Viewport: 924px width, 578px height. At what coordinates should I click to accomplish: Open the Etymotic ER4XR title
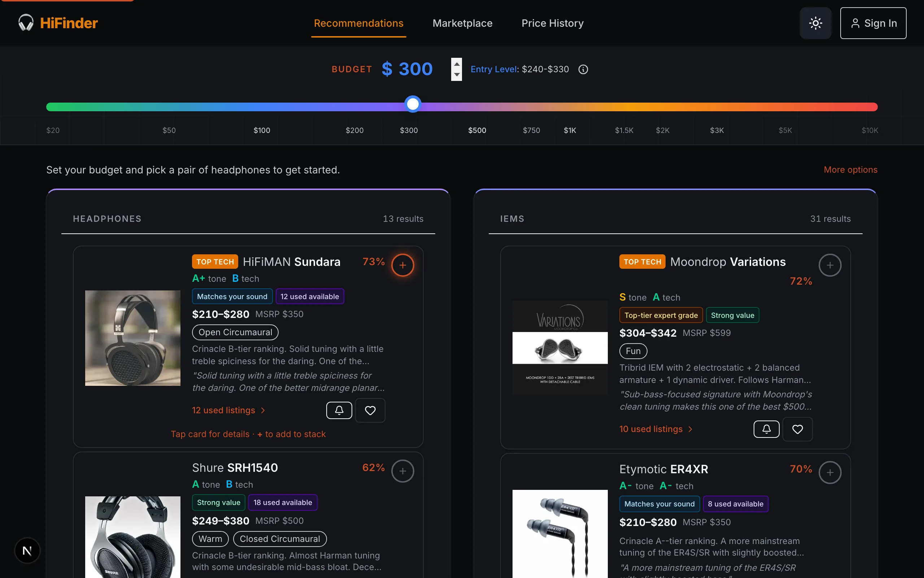click(x=664, y=469)
